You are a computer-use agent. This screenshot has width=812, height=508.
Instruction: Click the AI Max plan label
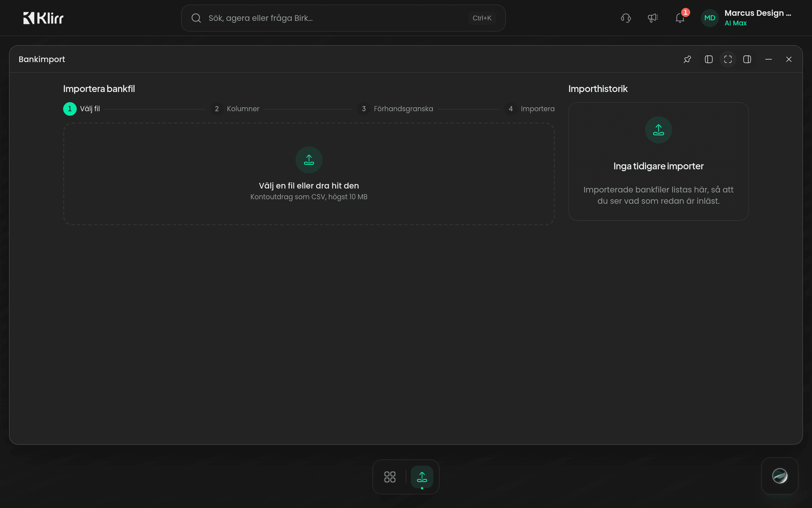pos(736,23)
